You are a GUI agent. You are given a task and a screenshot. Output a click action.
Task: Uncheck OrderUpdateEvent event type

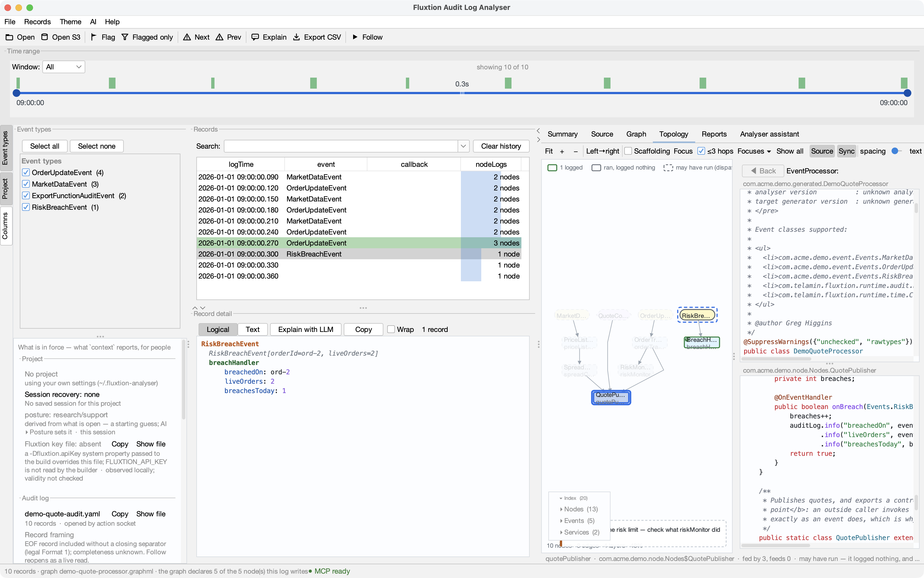pos(26,172)
